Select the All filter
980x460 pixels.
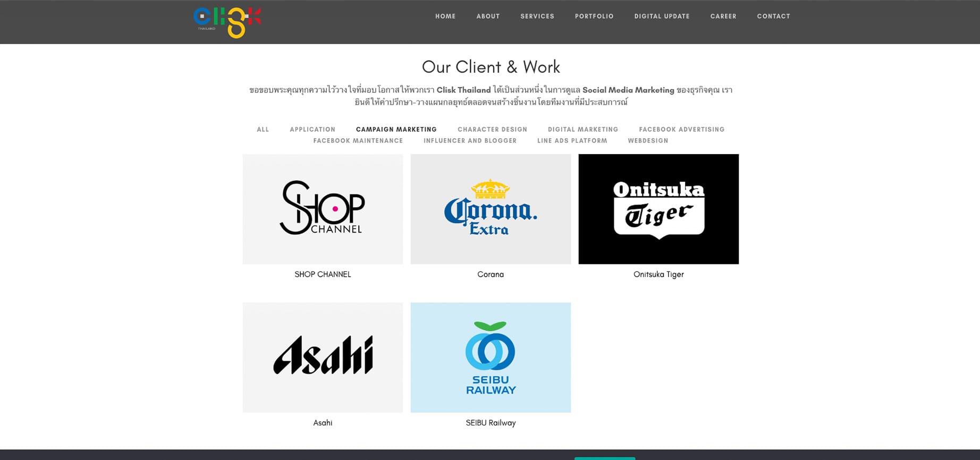(263, 130)
